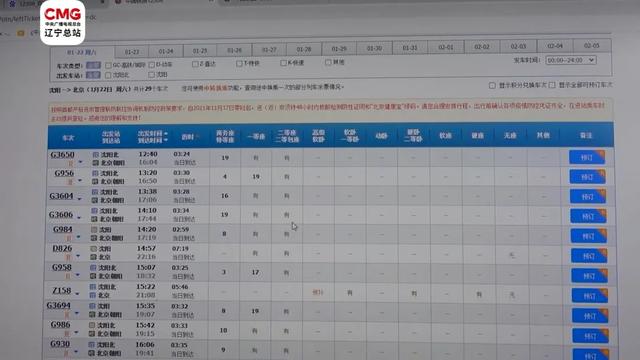Expand stop details arrow beside G3604
This screenshot has height=360, width=640.
click(x=79, y=199)
